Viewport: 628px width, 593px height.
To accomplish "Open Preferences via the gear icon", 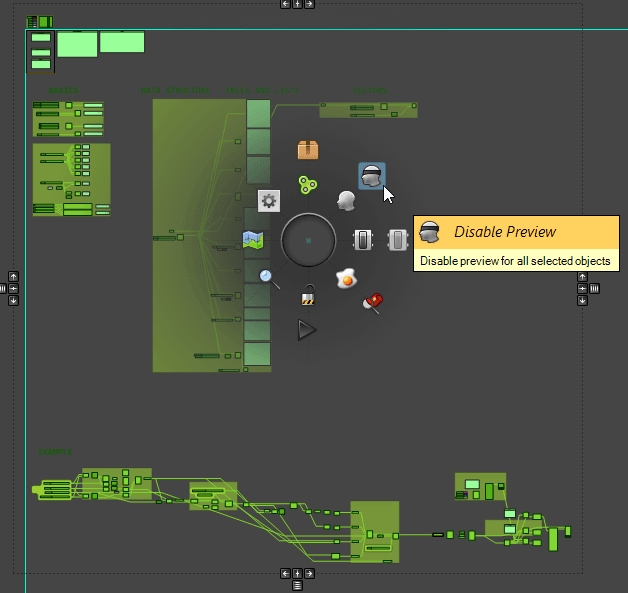I will click(269, 201).
